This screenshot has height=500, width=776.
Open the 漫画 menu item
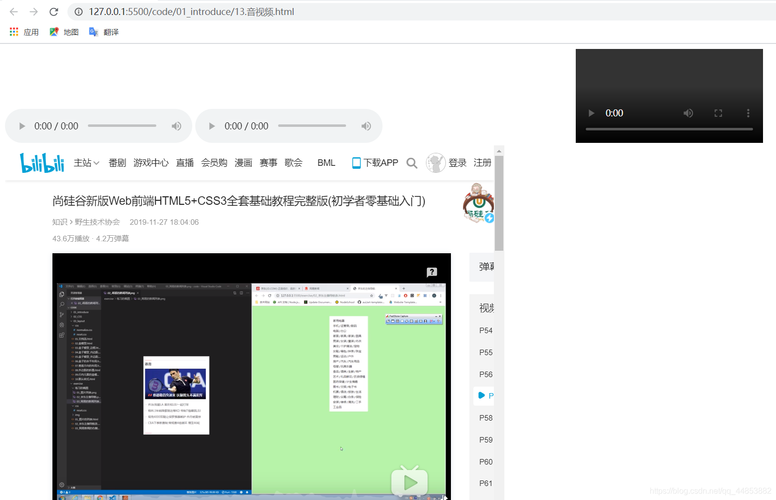point(243,163)
